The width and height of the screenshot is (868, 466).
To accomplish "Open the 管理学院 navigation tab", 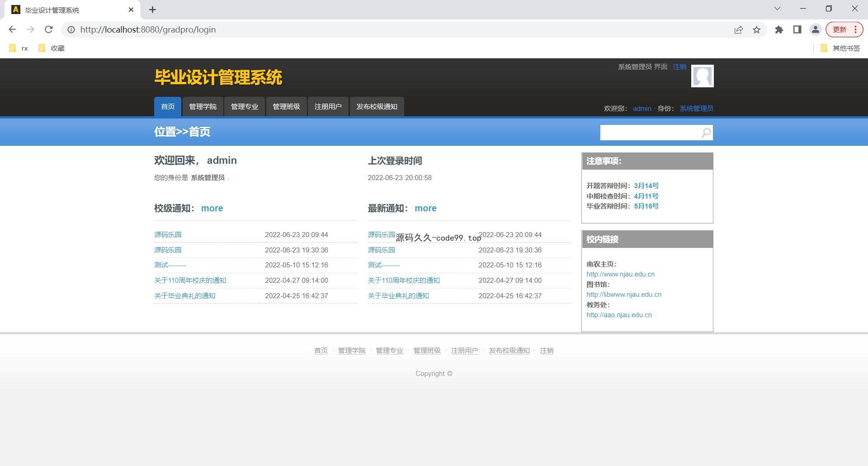I will point(203,107).
